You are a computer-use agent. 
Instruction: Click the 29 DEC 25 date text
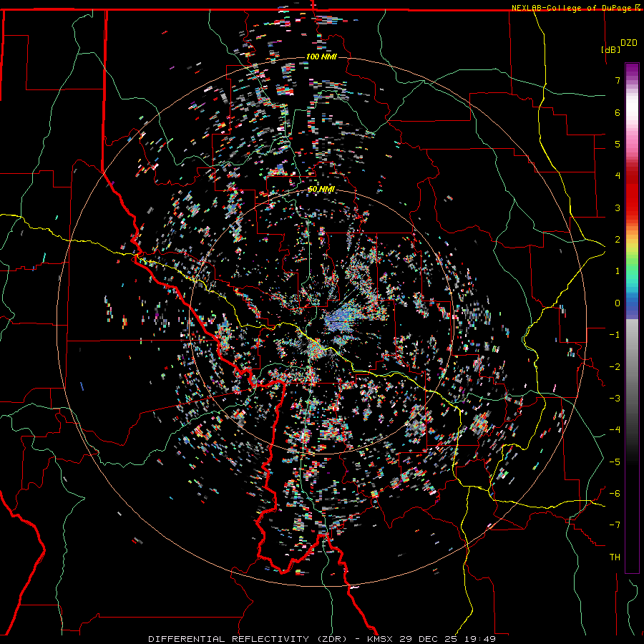coord(429,639)
